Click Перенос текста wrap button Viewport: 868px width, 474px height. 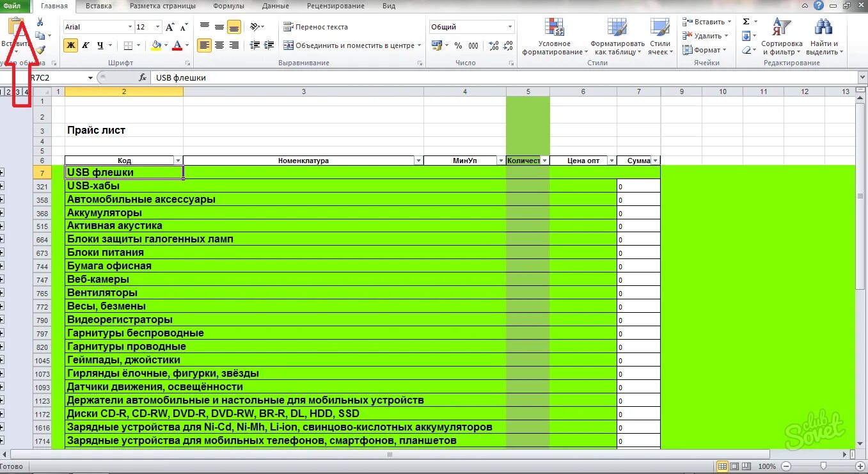(316, 27)
